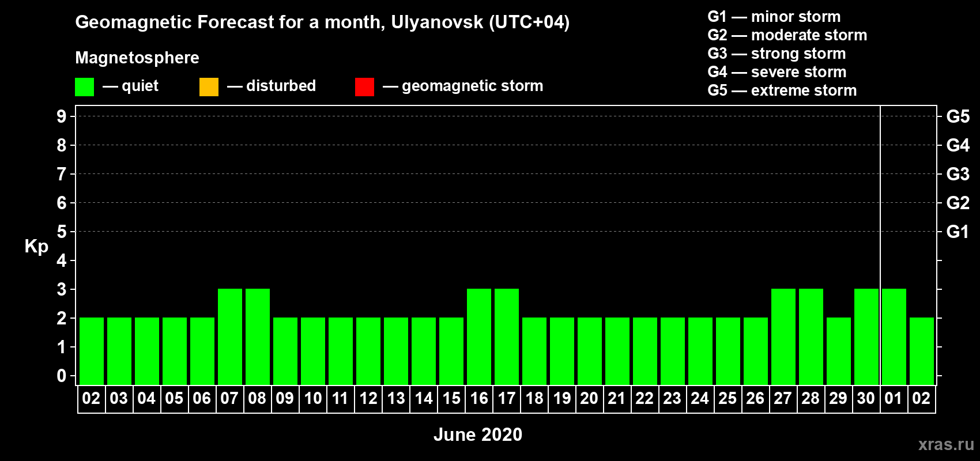
Task: Click 'G3 — strong storm' legend line
Action: (777, 54)
